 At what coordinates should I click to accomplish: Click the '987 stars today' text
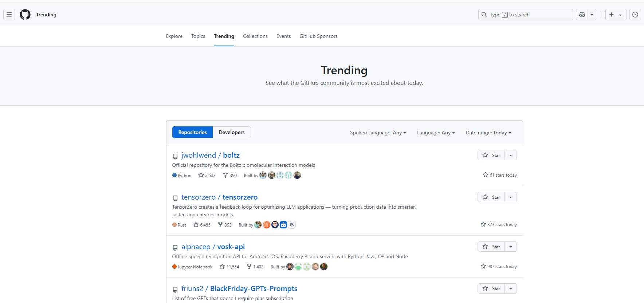click(x=499, y=267)
